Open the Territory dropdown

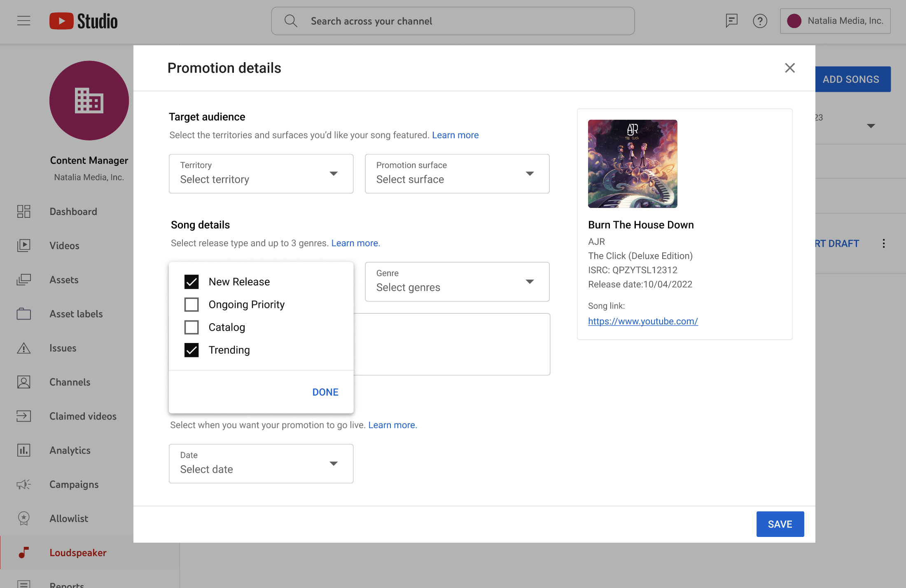261,174
